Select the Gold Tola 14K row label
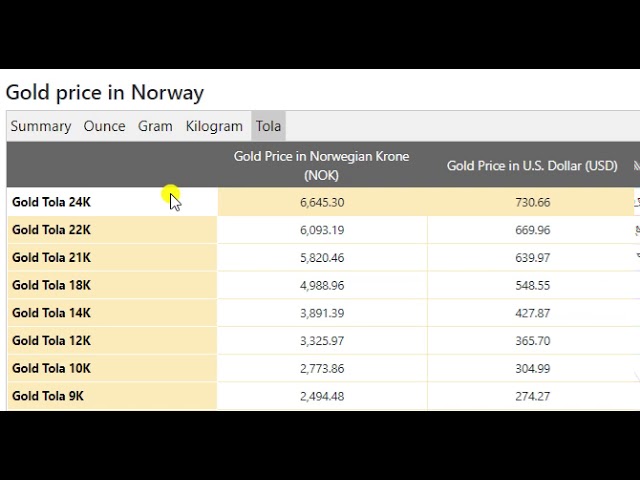The width and height of the screenshot is (640, 480). pyautogui.click(x=52, y=313)
